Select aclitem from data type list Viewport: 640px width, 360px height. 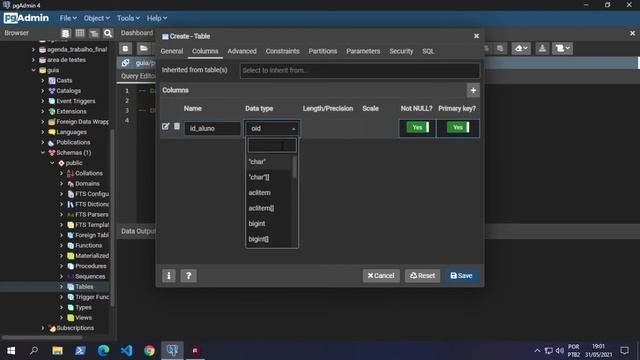pyautogui.click(x=269, y=193)
